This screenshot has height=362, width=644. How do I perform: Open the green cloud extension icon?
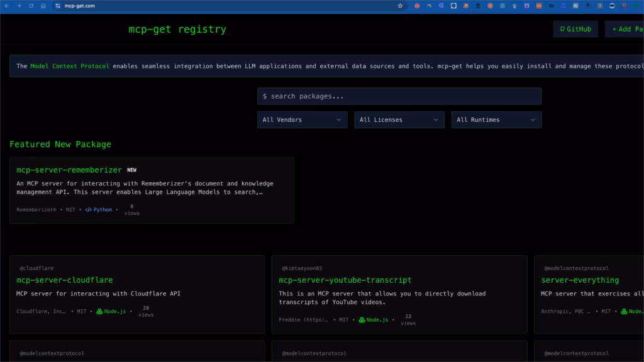click(636, 6)
